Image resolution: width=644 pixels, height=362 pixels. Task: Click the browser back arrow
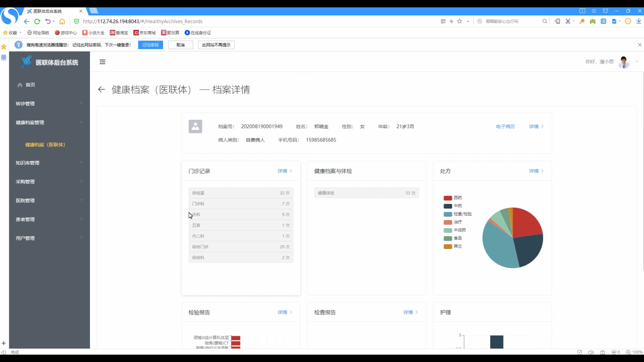26,21
